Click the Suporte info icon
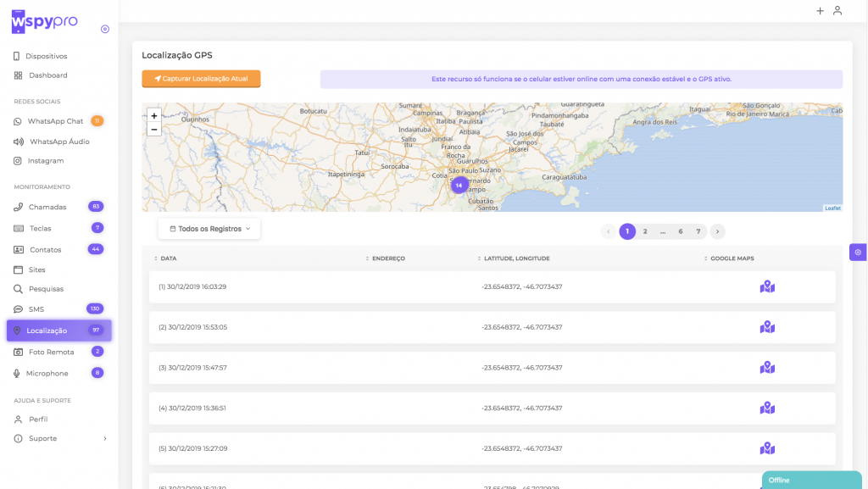868x489 pixels. click(19, 439)
